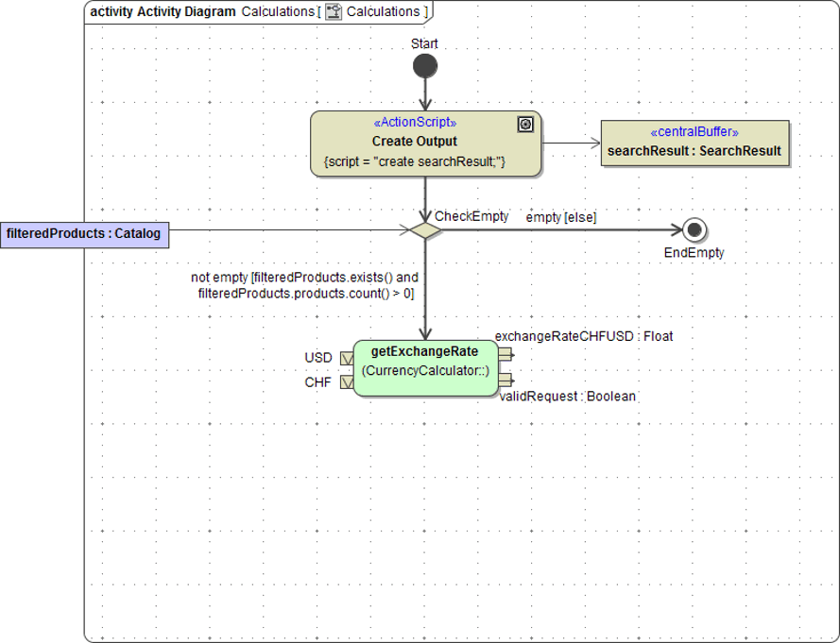
Task: Click the script tagged value text
Action: tap(415, 161)
